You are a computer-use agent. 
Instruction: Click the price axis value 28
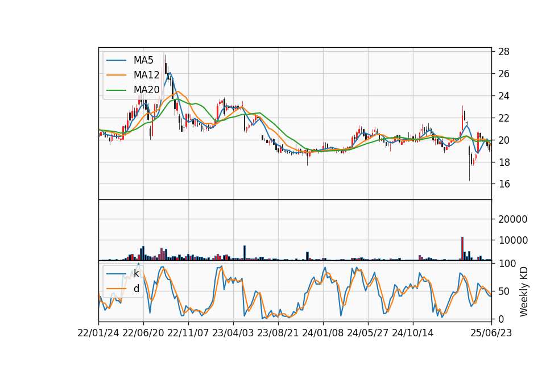coord(504,52)
